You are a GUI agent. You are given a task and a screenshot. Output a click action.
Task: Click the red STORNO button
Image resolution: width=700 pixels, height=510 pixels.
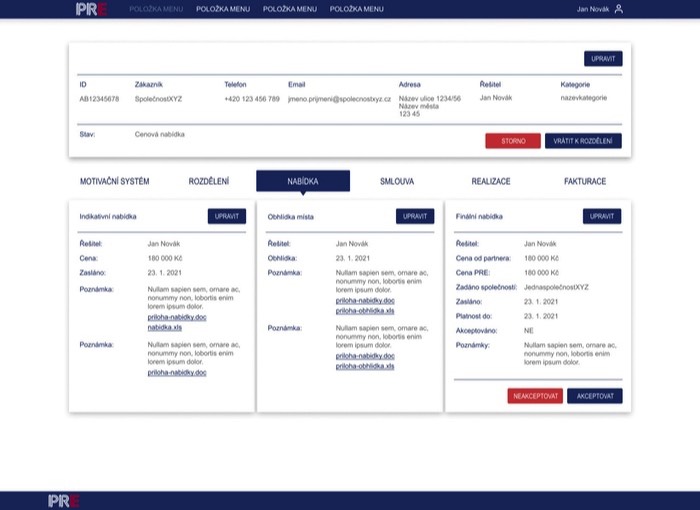tap(513, 141)
